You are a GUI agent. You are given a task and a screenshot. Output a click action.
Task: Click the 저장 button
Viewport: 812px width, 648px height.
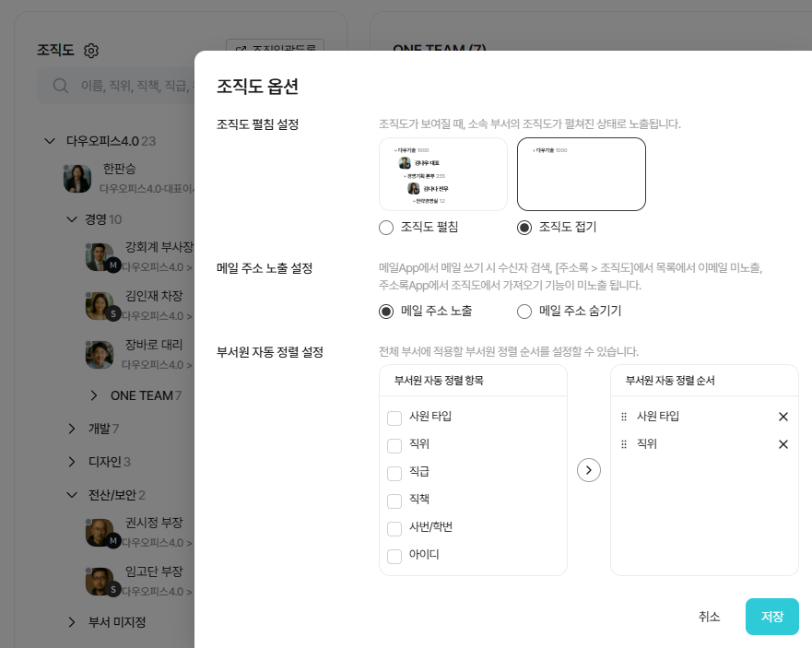771,617
